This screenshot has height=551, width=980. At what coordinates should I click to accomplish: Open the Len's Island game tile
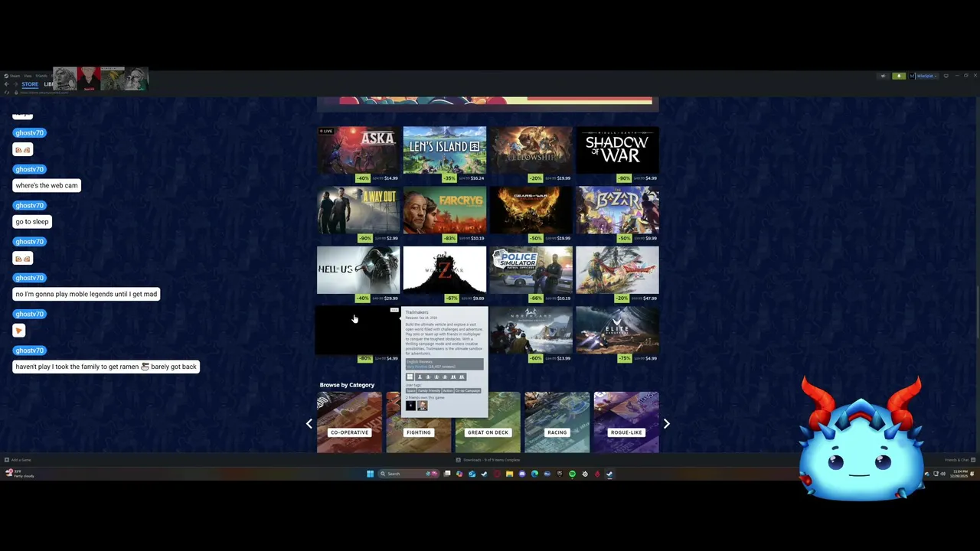click(x=444, y=154)
